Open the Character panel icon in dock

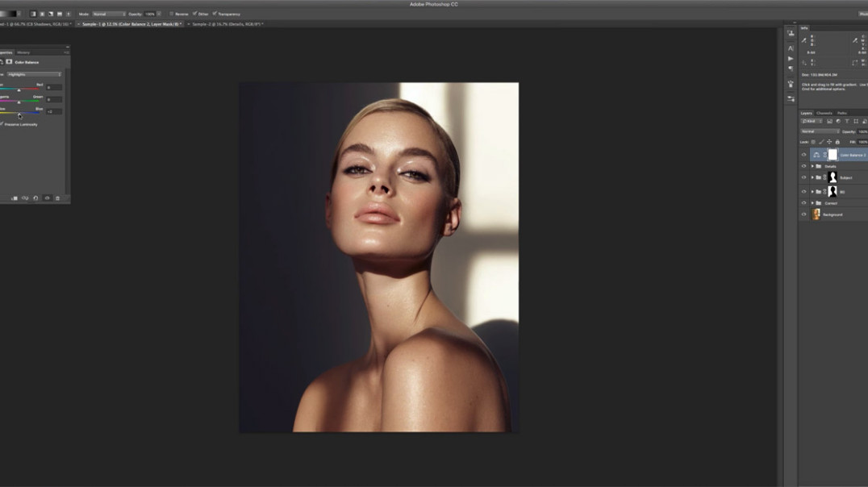point(791,48)
